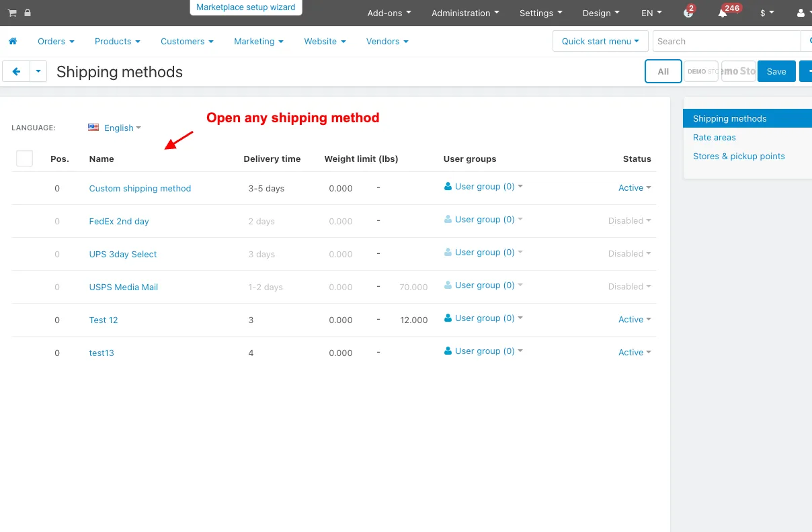Click Marketplace setup wizard button
The width and height of the screenshot is (812, 532).
click(246, 7)
